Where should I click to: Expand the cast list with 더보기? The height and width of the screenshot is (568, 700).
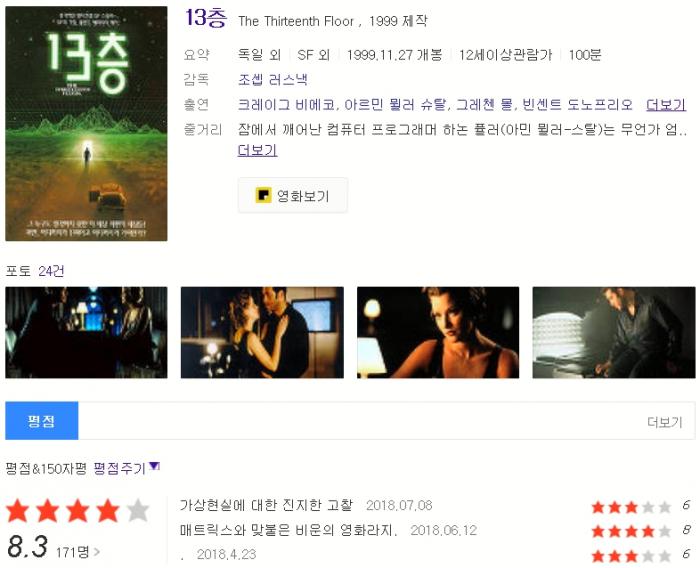click(x=666, y=105)
